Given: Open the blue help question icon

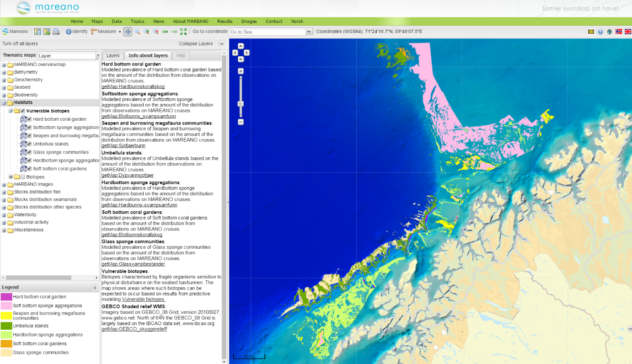Looking at the screenshot, I should point(600,32).
